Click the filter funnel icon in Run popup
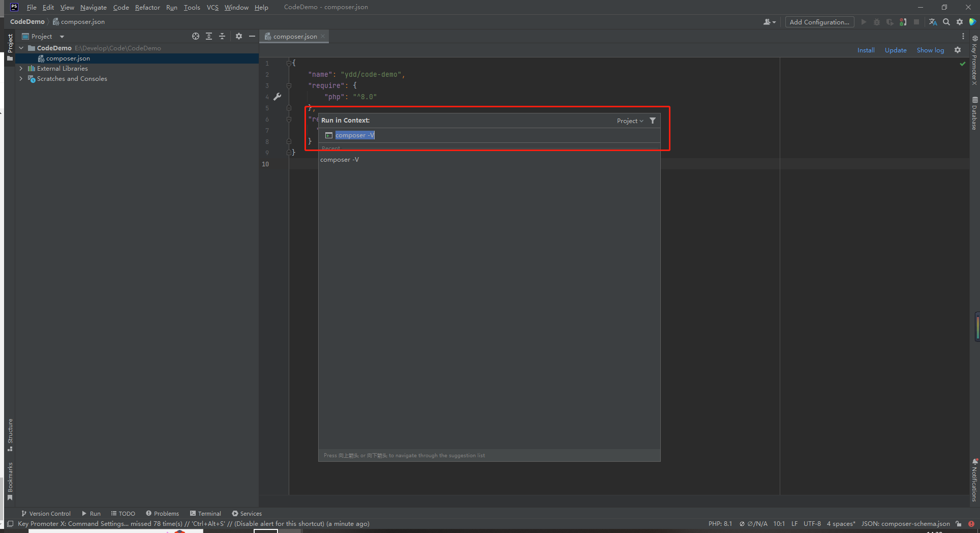Screen dimensions: 980x533 (653, 121)
